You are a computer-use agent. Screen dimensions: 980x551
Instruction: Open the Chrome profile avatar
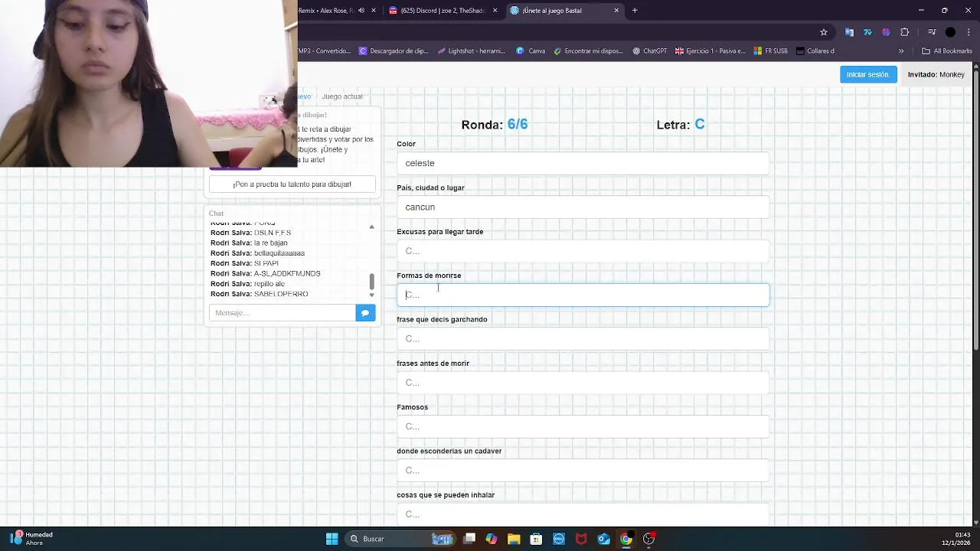[950, 32]
